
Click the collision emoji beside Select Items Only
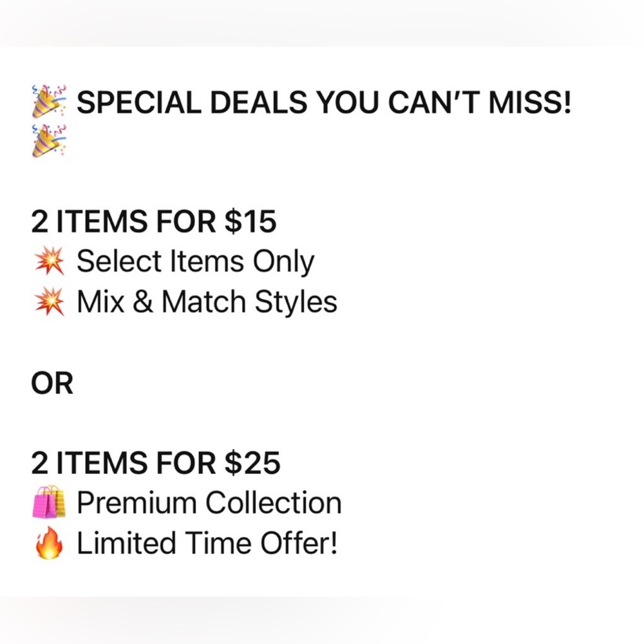click(48, 262)
